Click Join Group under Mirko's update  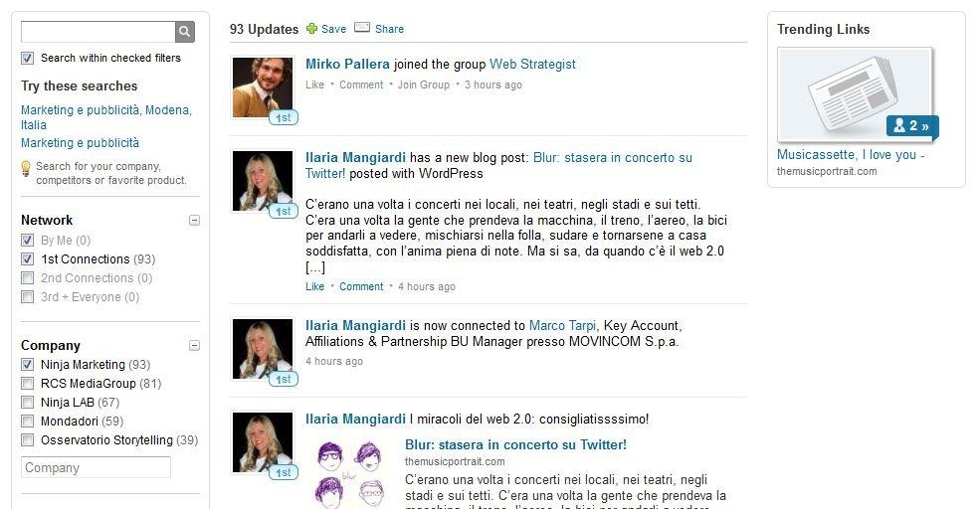pos(424,85)
